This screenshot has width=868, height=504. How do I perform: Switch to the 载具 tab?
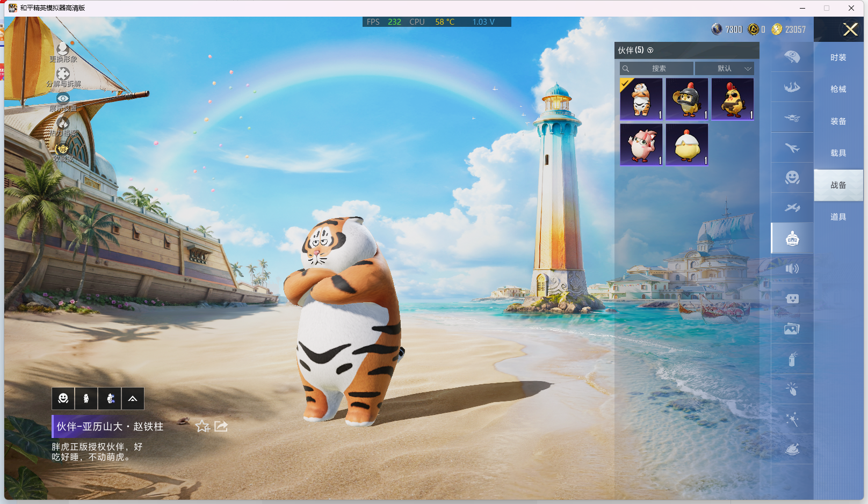pos(838,153)
